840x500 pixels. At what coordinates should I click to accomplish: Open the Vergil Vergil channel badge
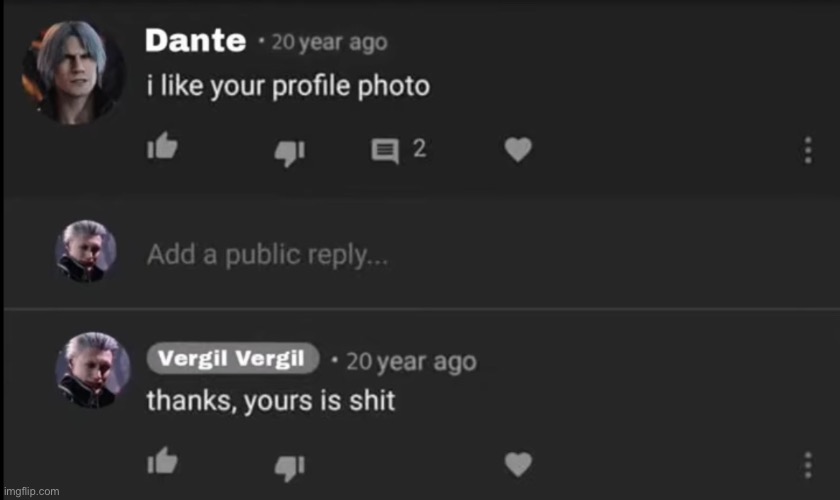tap(232, 358)
